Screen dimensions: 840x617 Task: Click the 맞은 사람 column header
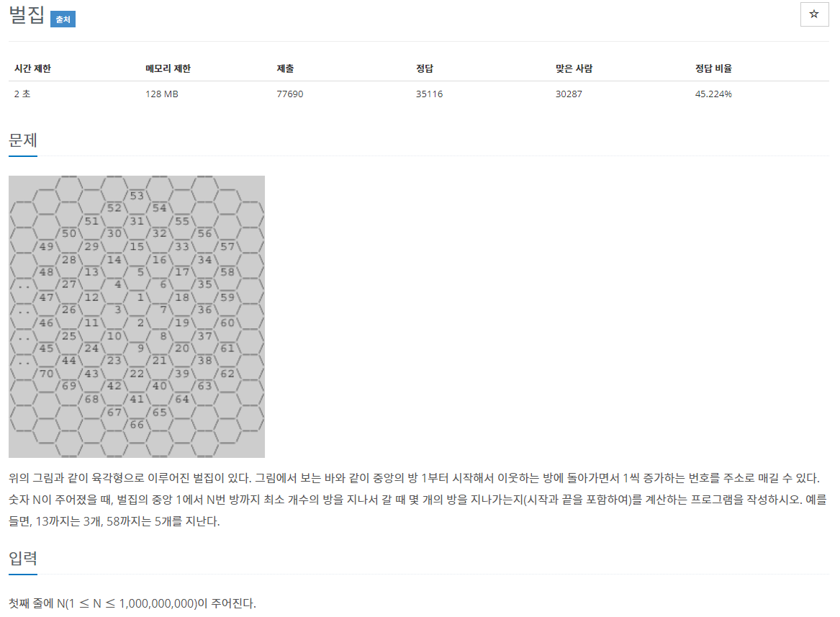coord(574,68)
